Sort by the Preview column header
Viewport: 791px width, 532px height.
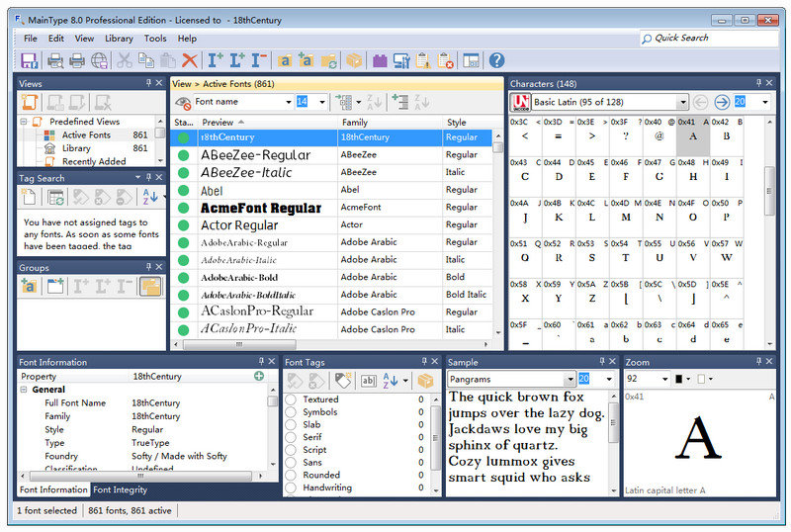268,123
